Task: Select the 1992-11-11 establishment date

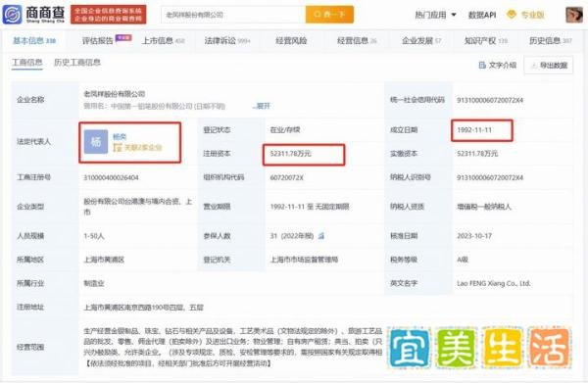Action: point(474,130)
